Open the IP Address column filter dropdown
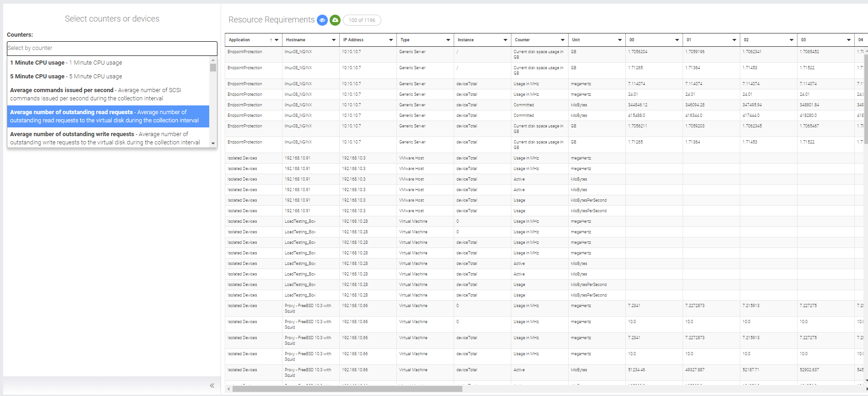The height and width of the screenshot is (396, 868). [x=391, y=40]
